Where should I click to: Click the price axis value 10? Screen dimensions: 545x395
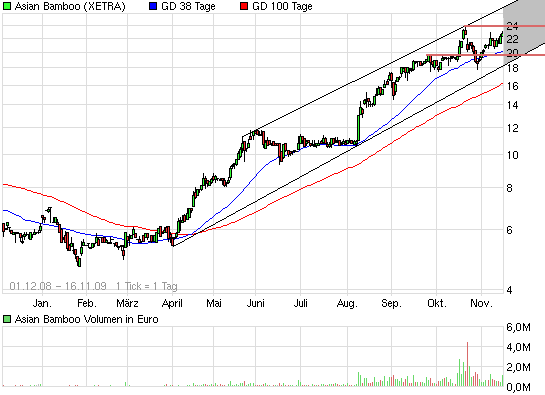tap(512, 155)
